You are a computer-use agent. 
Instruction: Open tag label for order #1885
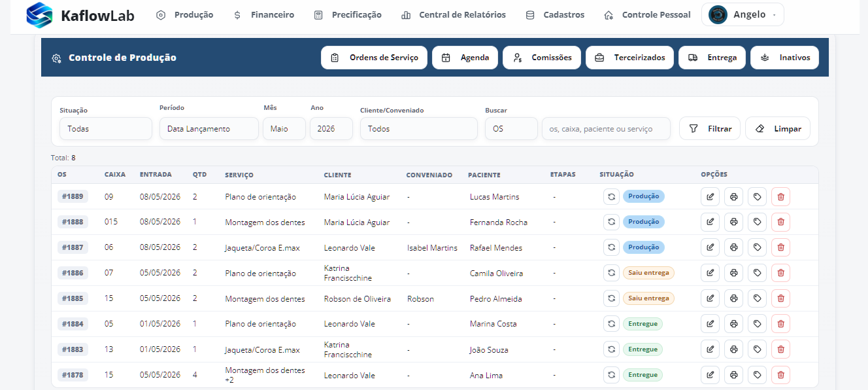click(757, 298)
